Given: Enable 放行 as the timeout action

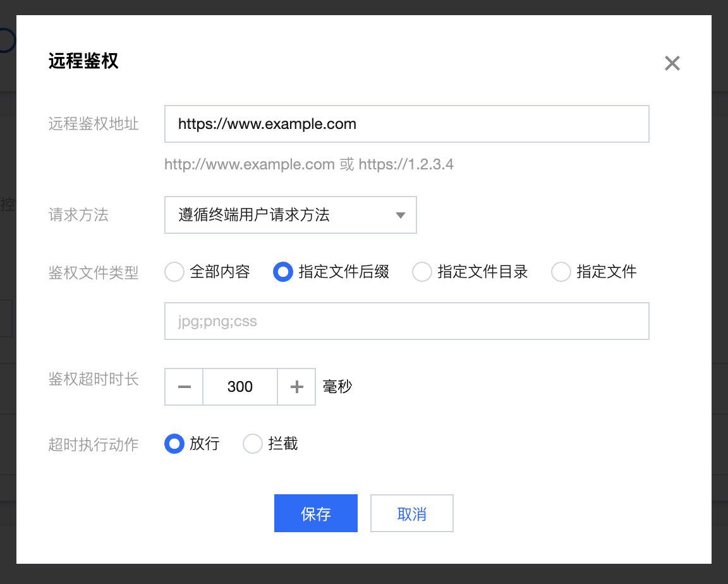Looking at the screenshot, I should tap(174, 444).
